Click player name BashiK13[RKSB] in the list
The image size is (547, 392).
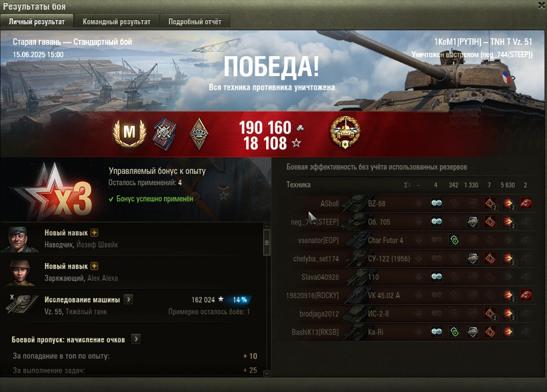point(315,332)
